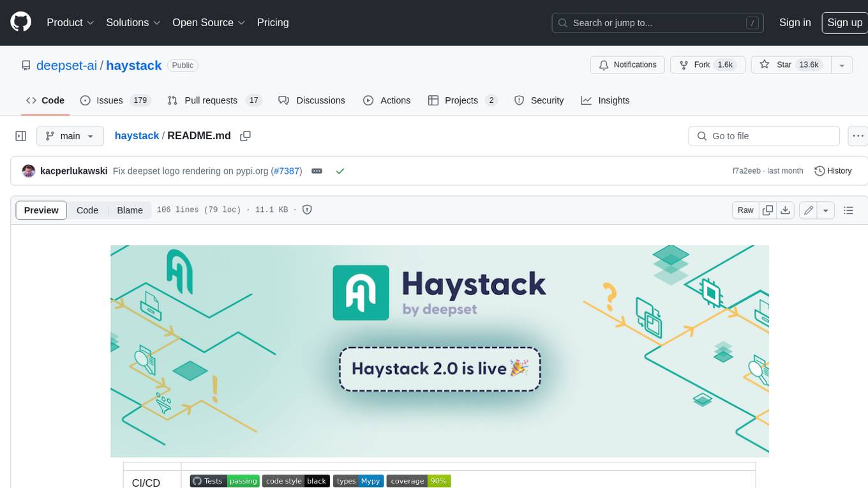Switch to the Code view
868x488 pixels.
(x=87, y=210)
